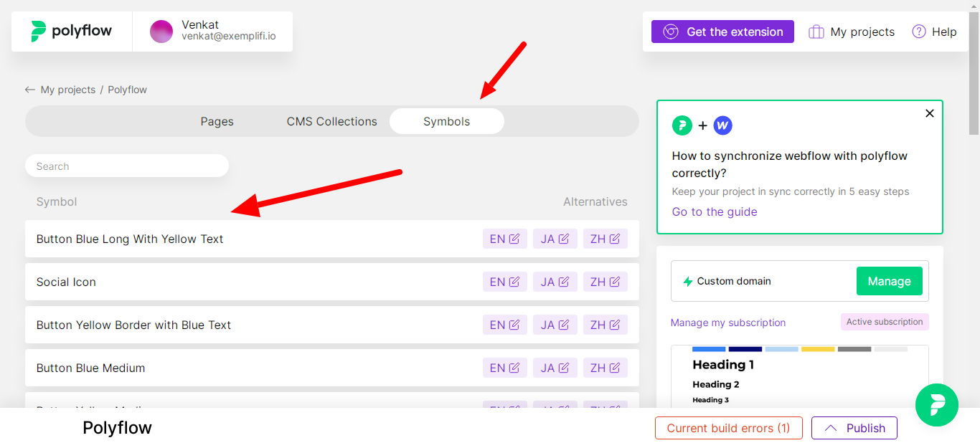The height and width of the screenshot is (448, 980).
Task: Select the Button Blue Medium row
Action: click(x=332, y=368)
